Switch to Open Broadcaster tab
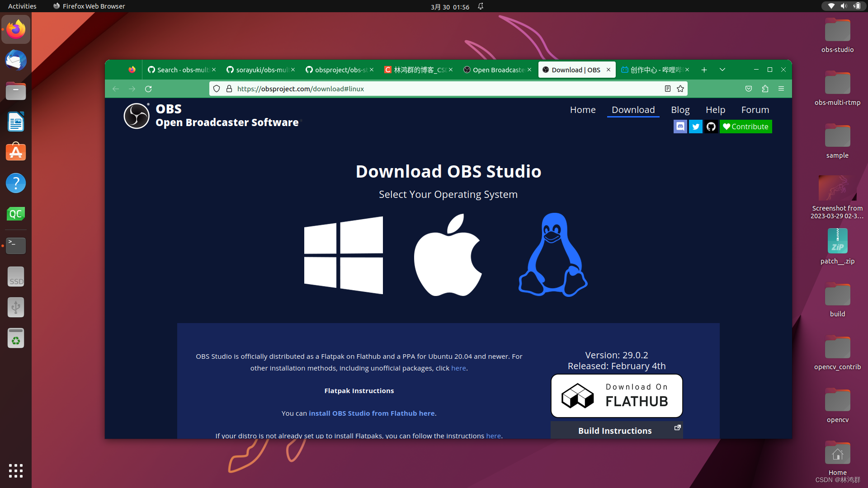868x488 pixels. click(x=497, y=70)
